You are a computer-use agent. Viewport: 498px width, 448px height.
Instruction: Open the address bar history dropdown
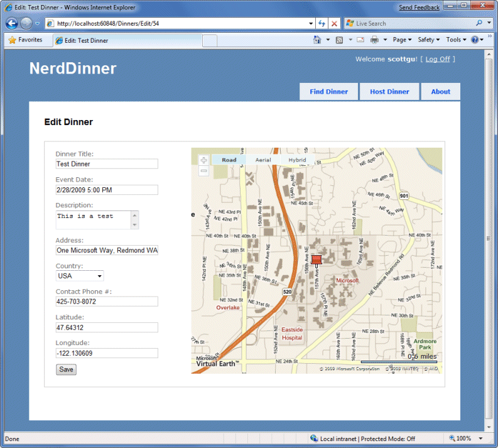pyautogui.click(x=311, y=23)
